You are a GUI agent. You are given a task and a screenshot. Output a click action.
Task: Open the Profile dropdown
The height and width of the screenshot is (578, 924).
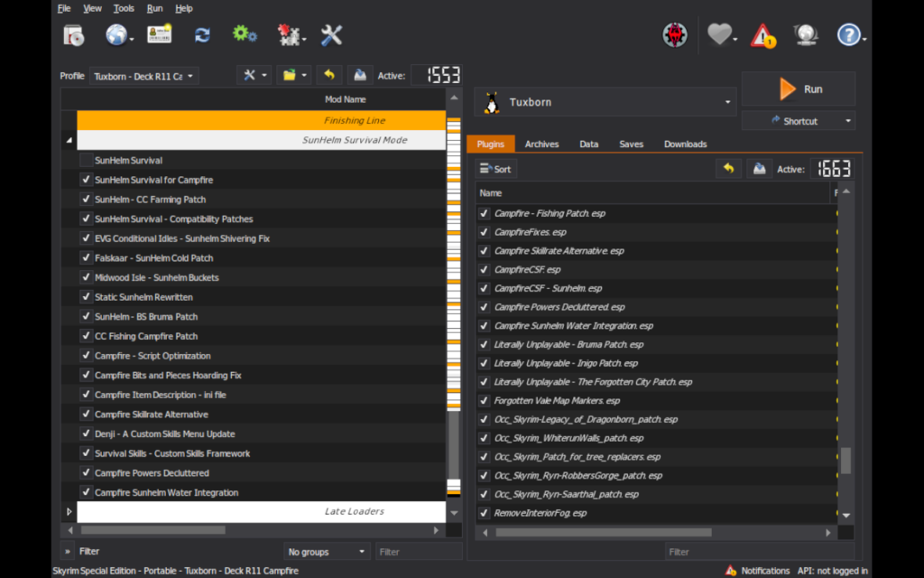143,77
